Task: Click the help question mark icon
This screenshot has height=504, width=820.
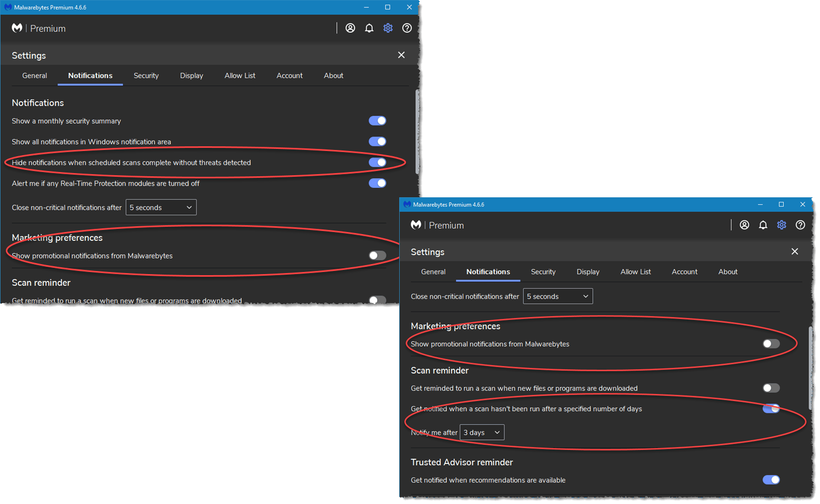Action: click(407, 28)
